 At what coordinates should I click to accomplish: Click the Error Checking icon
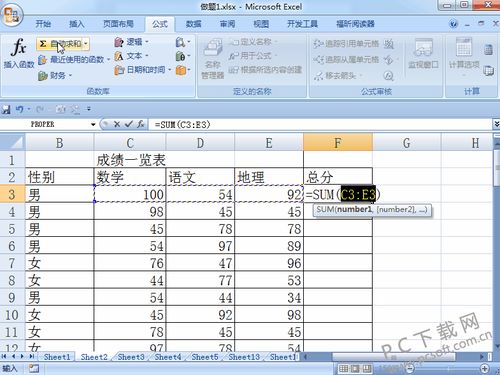[389, 60]
